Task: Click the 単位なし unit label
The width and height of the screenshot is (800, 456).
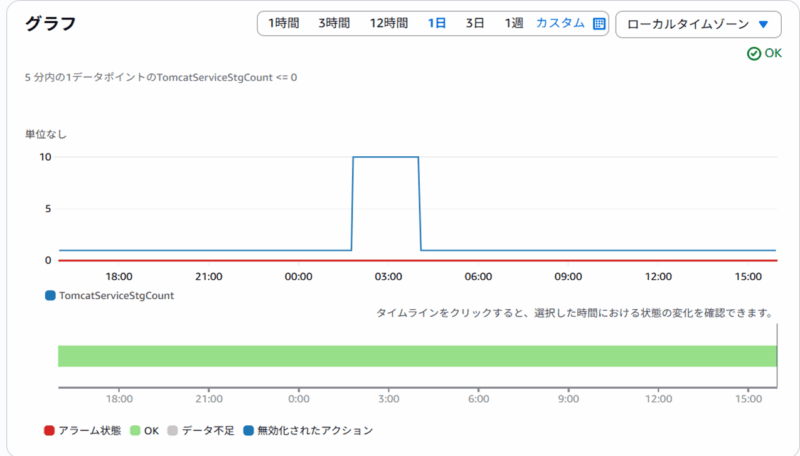Action: coord(46,134)
